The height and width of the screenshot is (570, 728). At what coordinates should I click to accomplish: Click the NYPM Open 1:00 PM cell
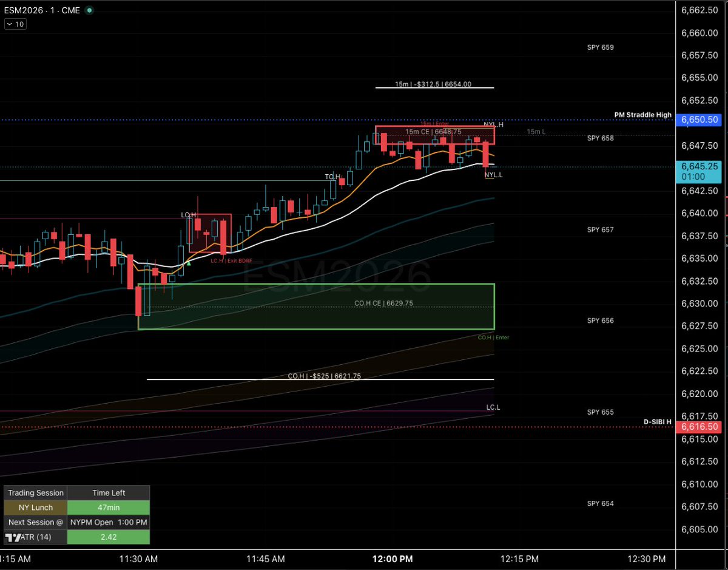click(109, 522)
